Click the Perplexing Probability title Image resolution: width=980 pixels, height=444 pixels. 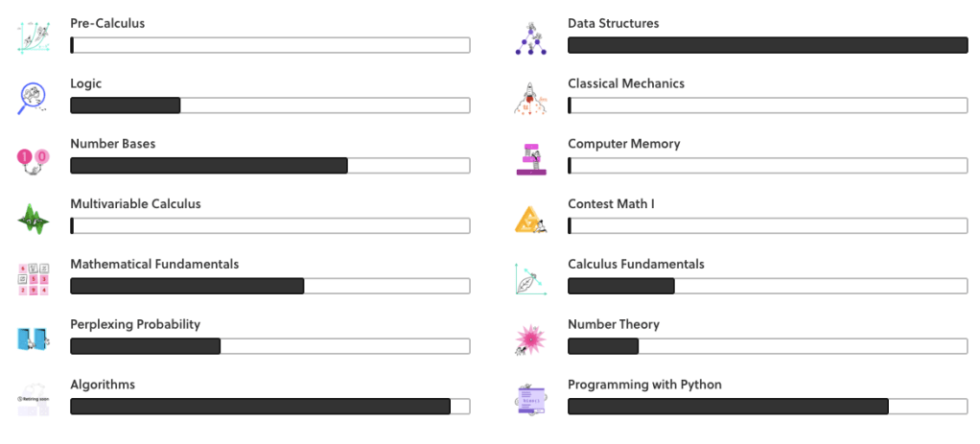pyautogui.click(x=135, y=324)
